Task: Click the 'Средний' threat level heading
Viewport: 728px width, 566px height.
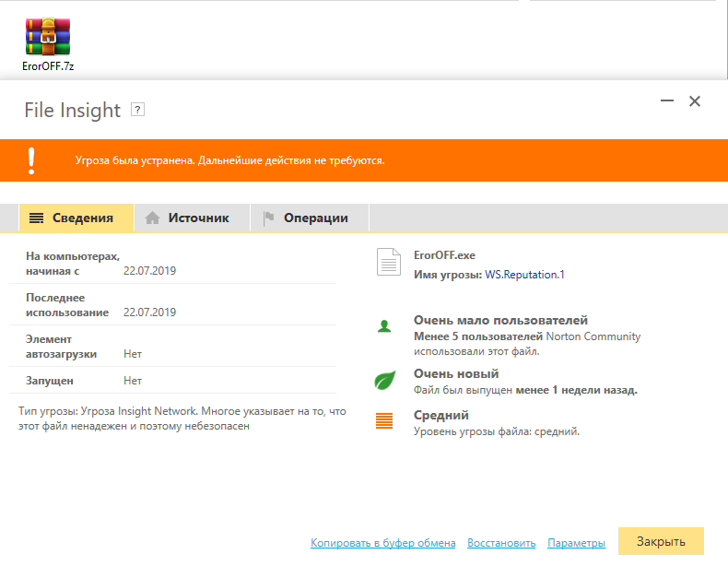Action: [x=441, y=416]
